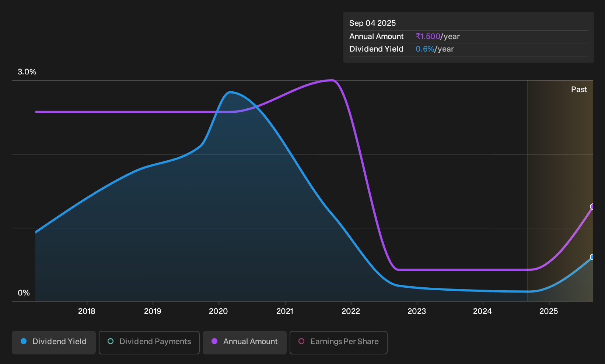Viewport: 605px width, 364px height.
Task: Enable the Earnings Per Share series
Action: click(x=339, y=342)
